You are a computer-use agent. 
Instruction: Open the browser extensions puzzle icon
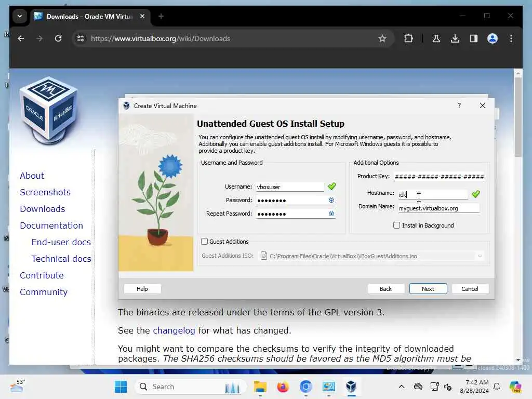coord(408,38)
